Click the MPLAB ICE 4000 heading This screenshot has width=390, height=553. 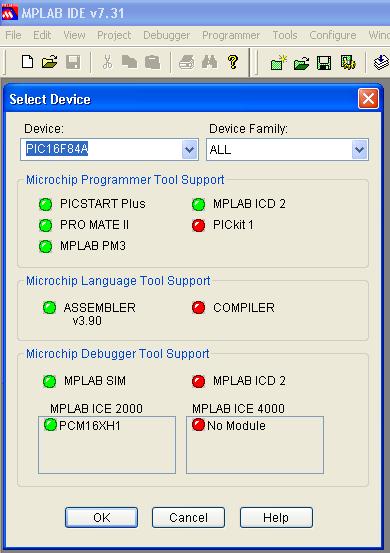click(x=238, y=409)
